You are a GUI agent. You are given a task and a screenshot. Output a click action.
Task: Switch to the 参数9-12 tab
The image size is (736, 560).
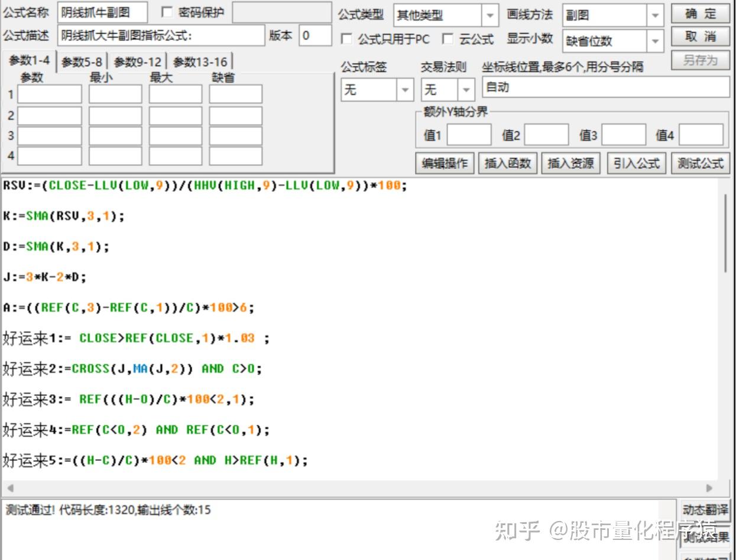[x=138, y=62]
